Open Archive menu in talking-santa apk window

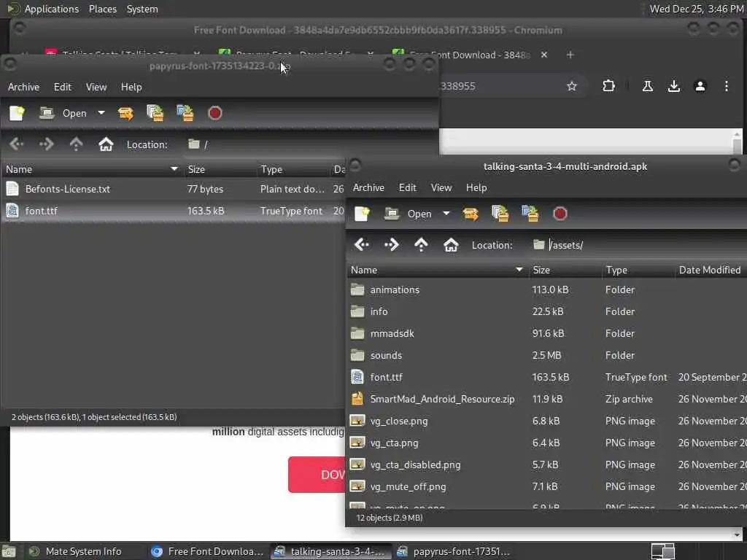368,187
